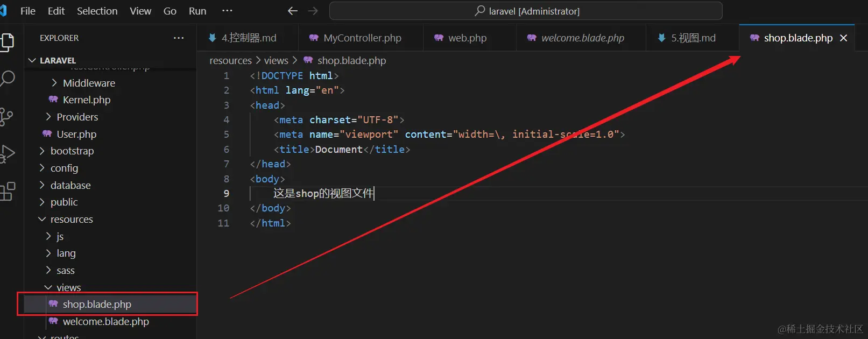Close the shop.blade.php editor tab
The width and height of the screenshot is (868, 339).
[x=843, y=38]
